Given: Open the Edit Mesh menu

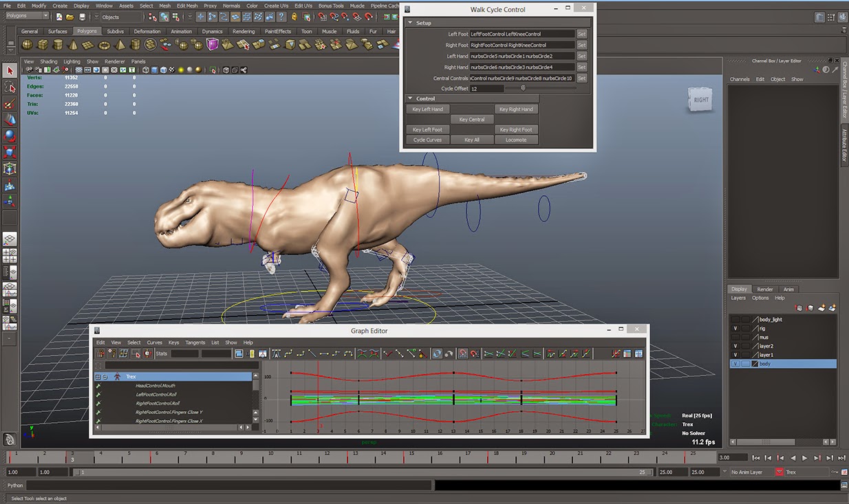Looking at the screenshot, I should [186, 6].
